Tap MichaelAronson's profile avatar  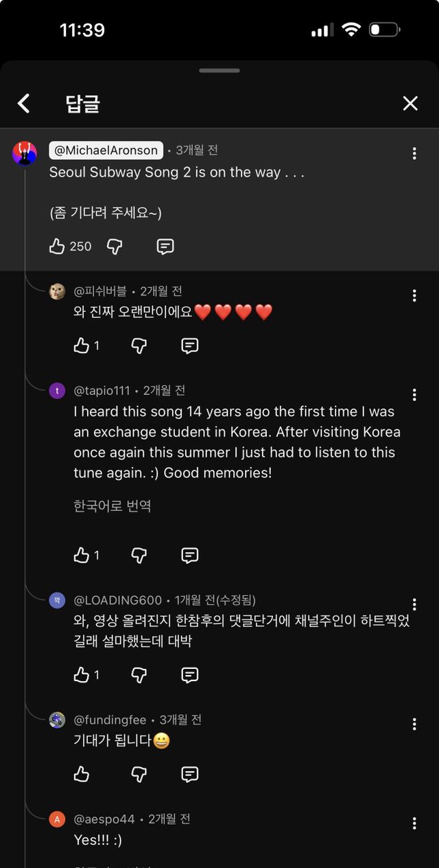25,153
